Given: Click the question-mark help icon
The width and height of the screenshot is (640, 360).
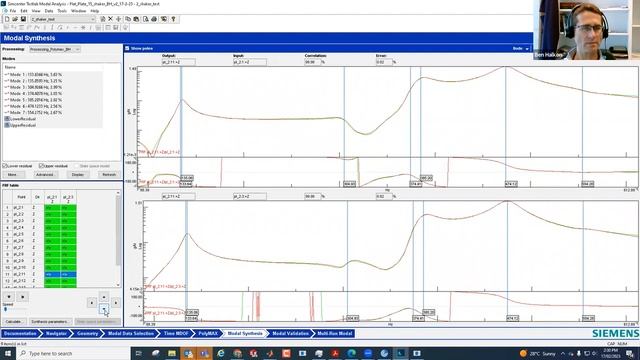Looking at the screenshot, I should click(173, 19).
